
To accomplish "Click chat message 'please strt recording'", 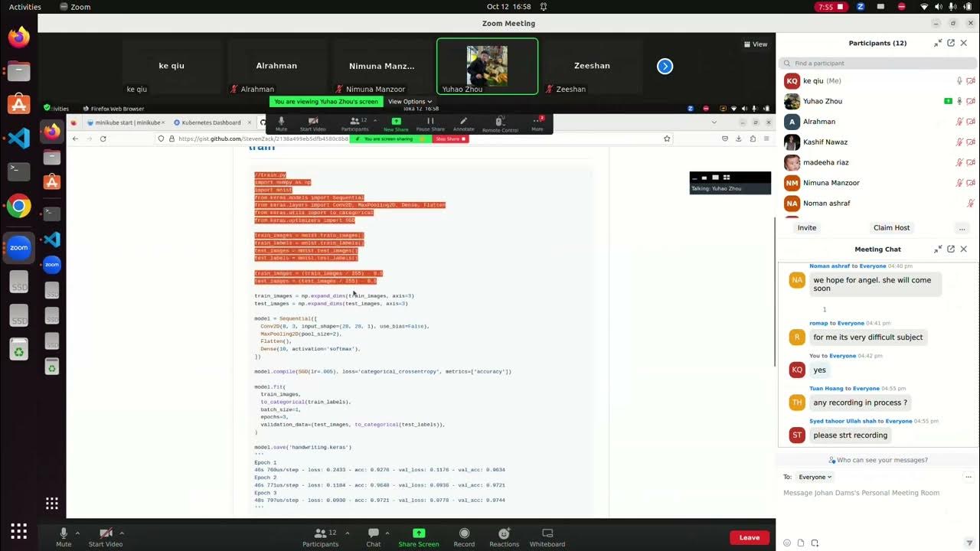I will tap(851, 435).
